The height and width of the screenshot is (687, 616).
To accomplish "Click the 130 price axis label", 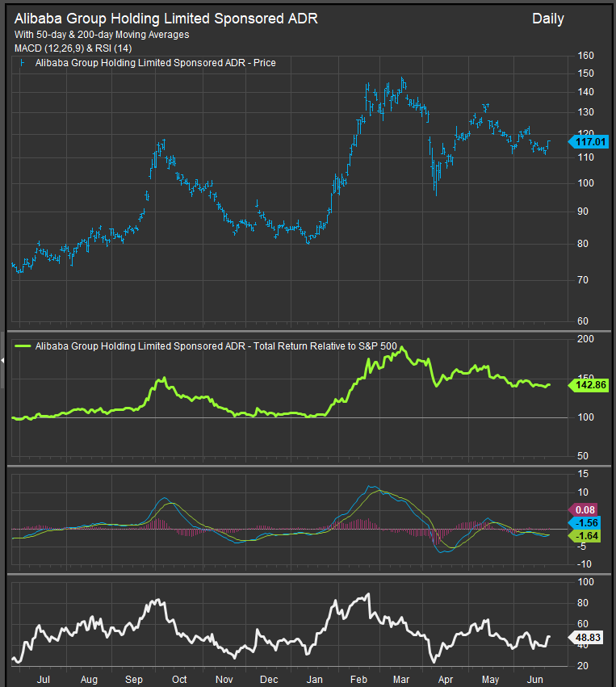I will point(586,112).
